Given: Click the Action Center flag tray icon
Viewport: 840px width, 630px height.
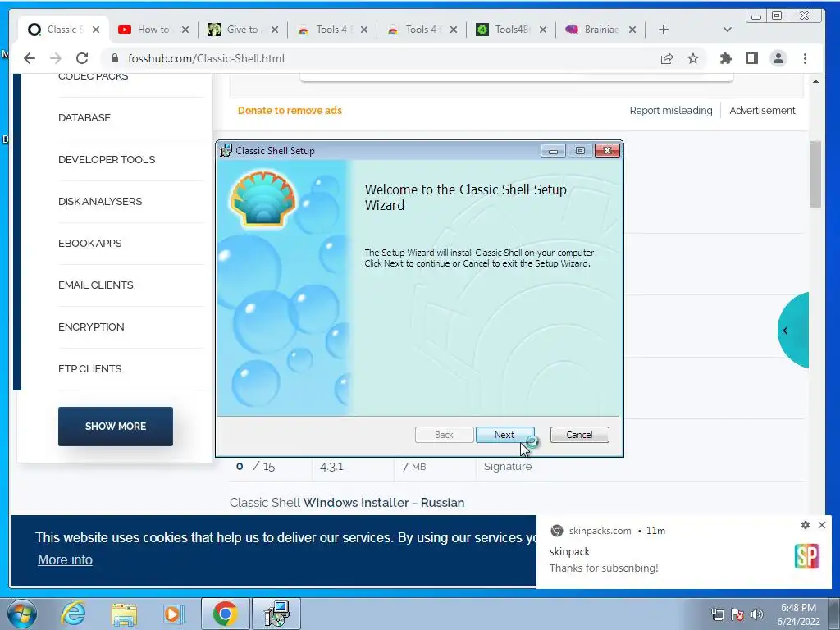Looking at the screenshot, I should [737, 614].
